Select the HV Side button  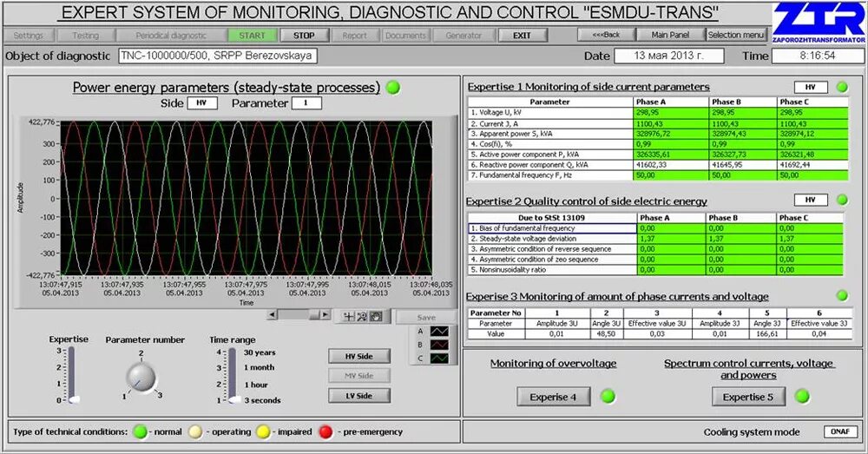(x=359, y=356)
